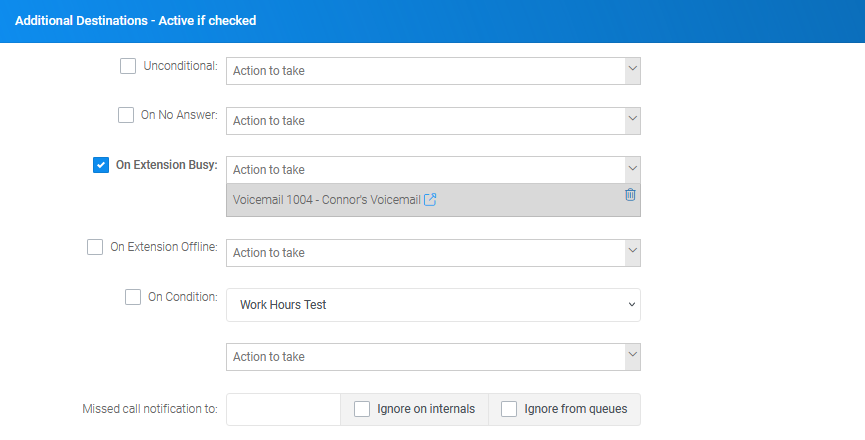Click the Unconditional Action to take field
The height and width of the screenshot is (440, 865).
point(425,71)
